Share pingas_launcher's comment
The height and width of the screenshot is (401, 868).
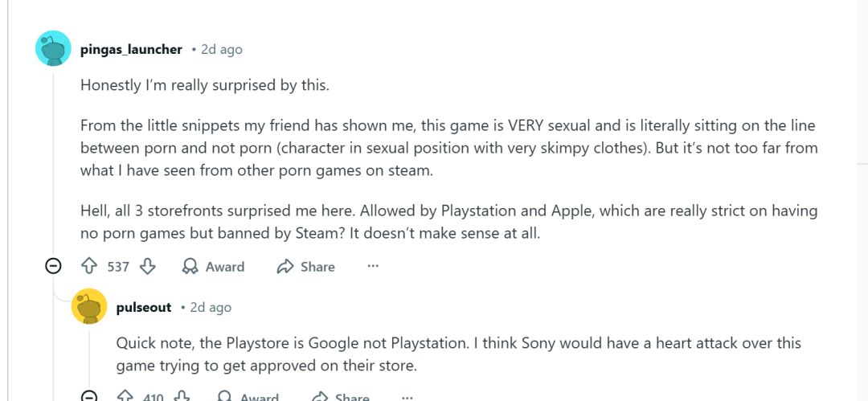pyautogui.click(x=305, y=267)
